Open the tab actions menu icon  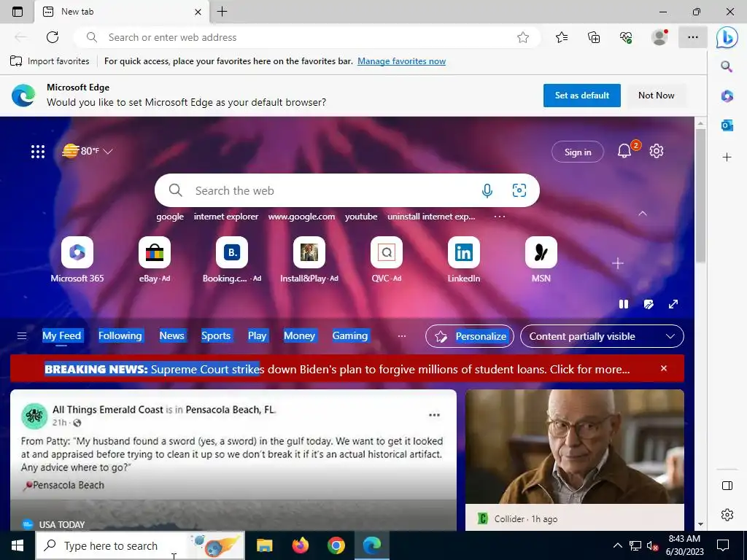point(18,12)
